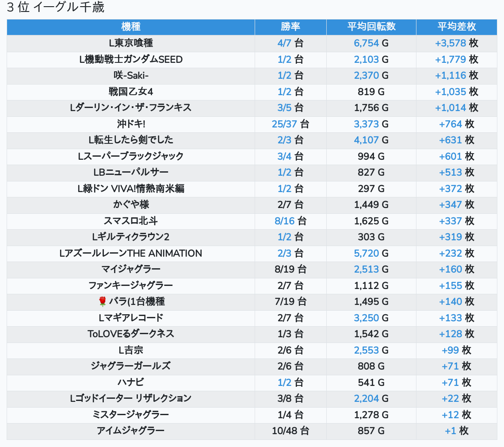Click the 2,204 G average spins value
504x447 pixels.
(371, 399)
